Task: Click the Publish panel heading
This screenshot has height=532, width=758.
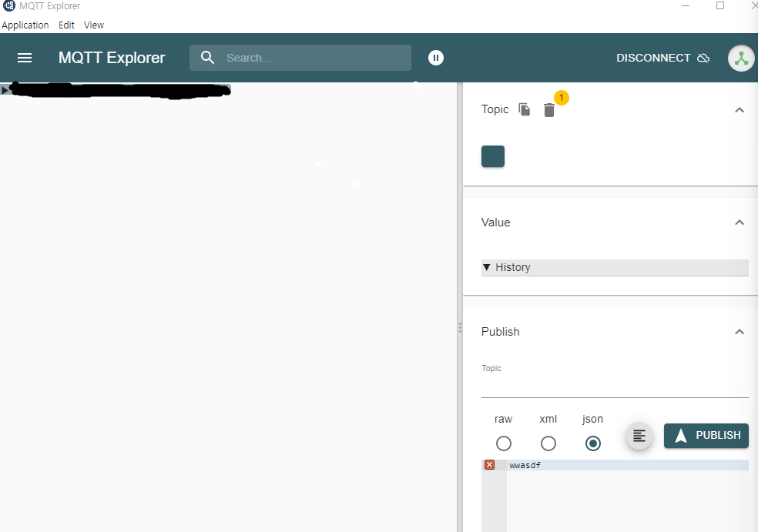Action: click(x=501, y=332)
